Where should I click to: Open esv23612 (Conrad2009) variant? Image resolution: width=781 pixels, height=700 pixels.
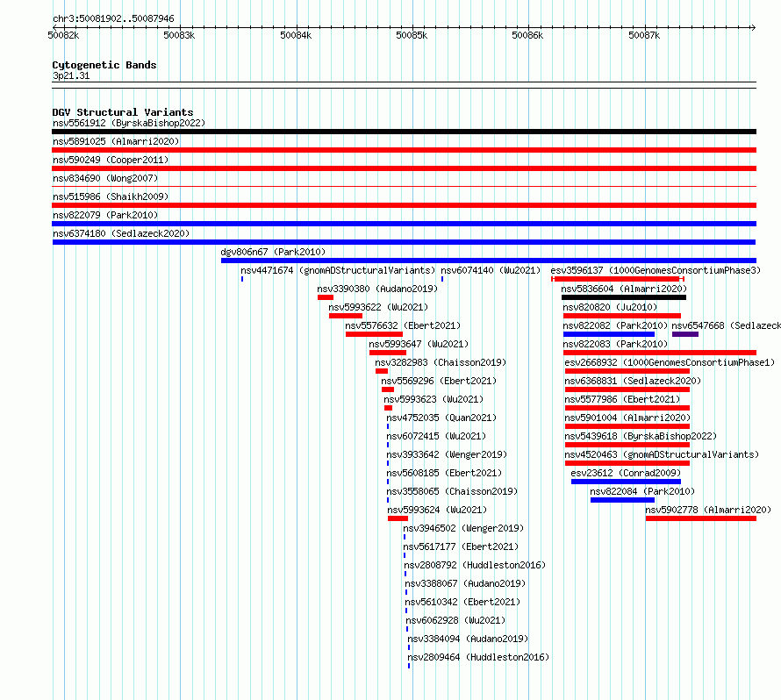626,473
